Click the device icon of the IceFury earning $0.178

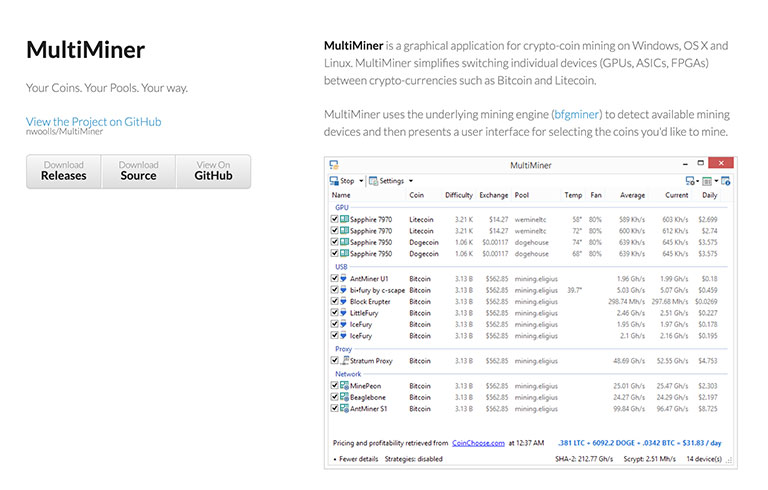(x=343, y=324)
